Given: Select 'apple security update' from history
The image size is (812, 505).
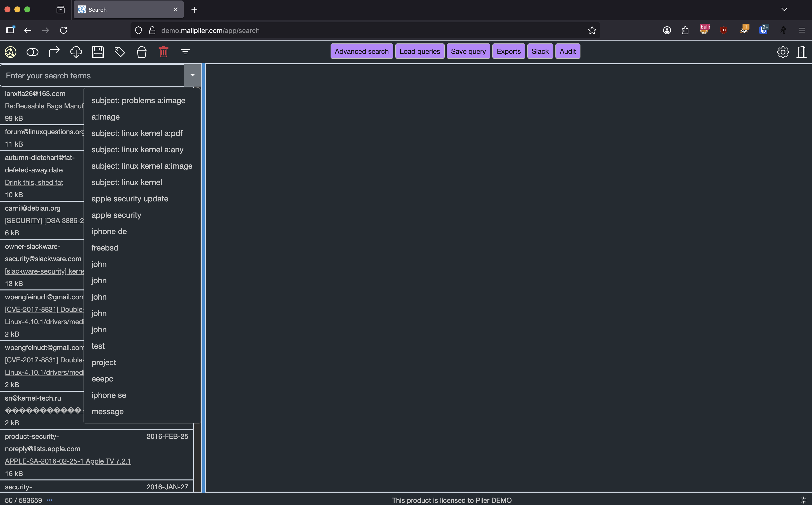Looking at the screenshot, I should pos(130,199).
